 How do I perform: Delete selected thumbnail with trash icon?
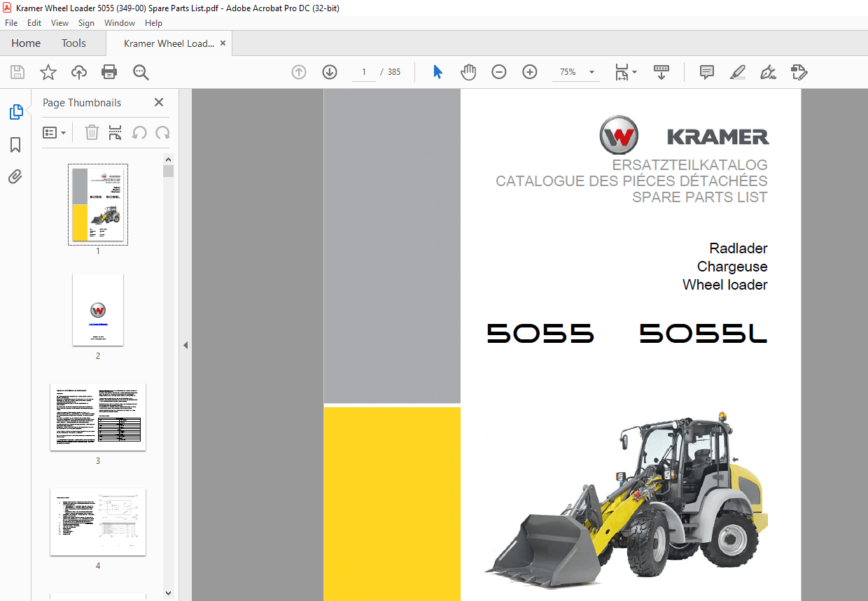(x=92, y=132)
